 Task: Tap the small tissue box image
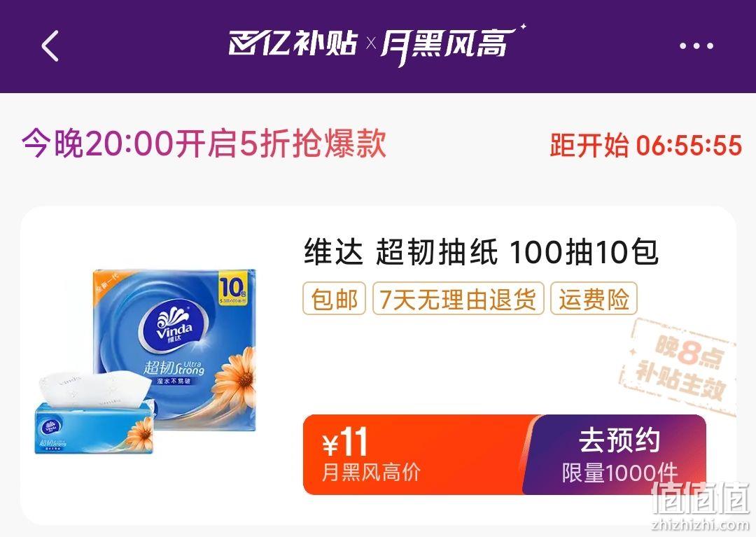click(x=94, y=412)
